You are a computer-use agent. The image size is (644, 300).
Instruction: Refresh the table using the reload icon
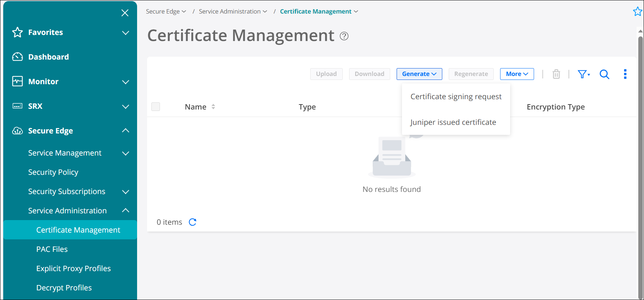(192, 222)
